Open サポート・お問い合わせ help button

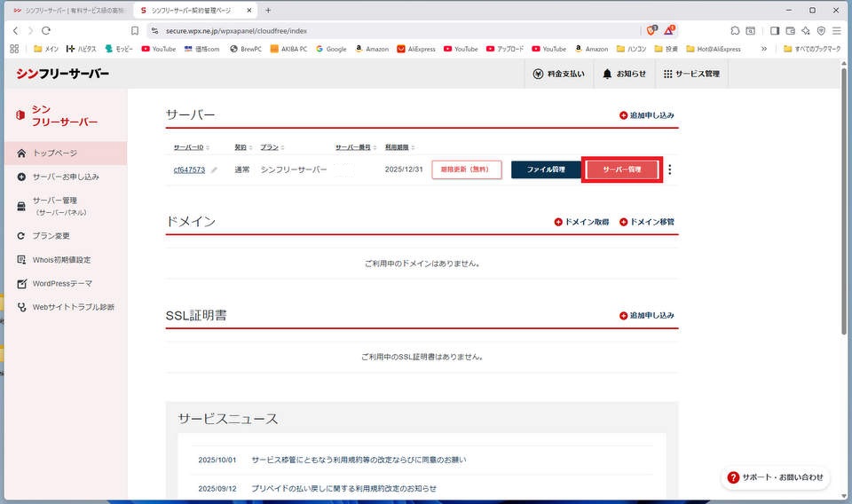[x=775, y=477]
